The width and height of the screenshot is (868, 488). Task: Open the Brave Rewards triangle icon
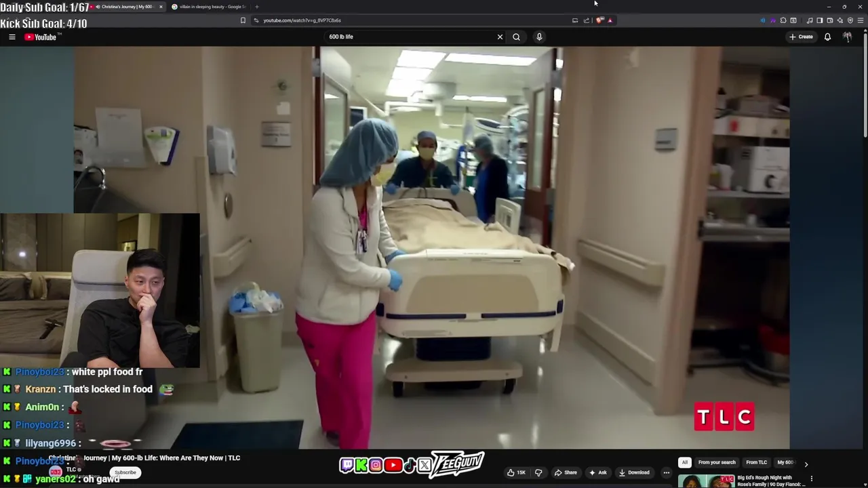pyautogui.click(x=610, y=20)
